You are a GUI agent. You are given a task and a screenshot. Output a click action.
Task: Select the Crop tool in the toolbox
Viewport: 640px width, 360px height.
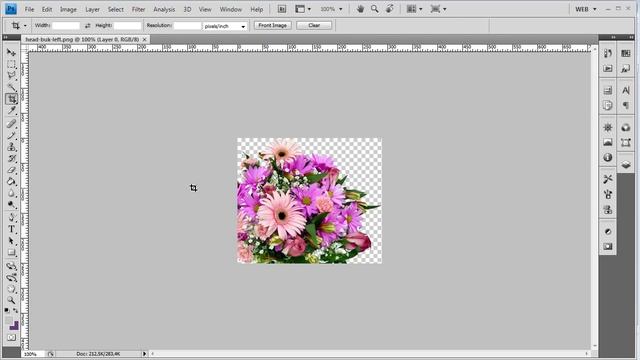[x=11, y=99]
